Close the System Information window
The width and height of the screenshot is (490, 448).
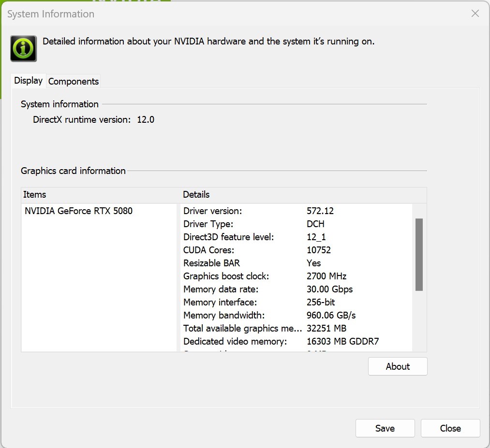[475, 14]
